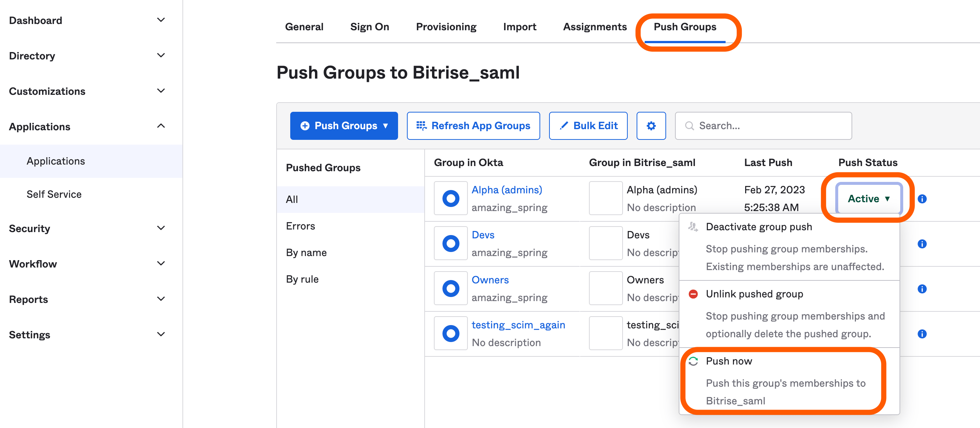Filter pushed groups by Errors
Image resolution: width=980 pixels, height=428 pixels.
(300, 226)
